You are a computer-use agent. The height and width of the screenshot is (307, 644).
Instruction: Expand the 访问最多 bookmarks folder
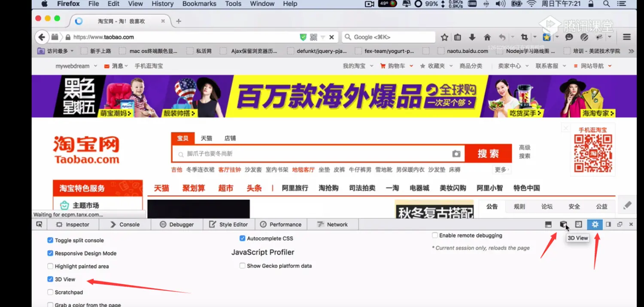pyautogui.click(x=56, y=51)
